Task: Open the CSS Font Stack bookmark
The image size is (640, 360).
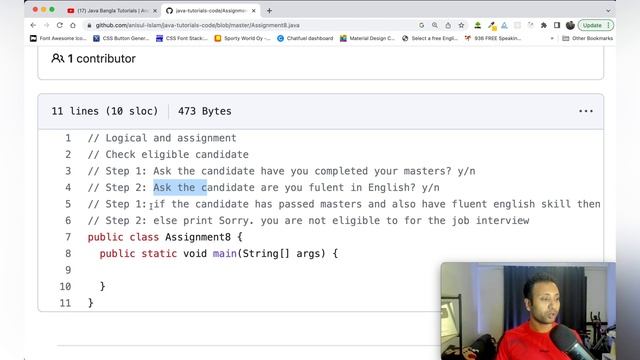Action: pyautogui.click(x=182, y=38)
